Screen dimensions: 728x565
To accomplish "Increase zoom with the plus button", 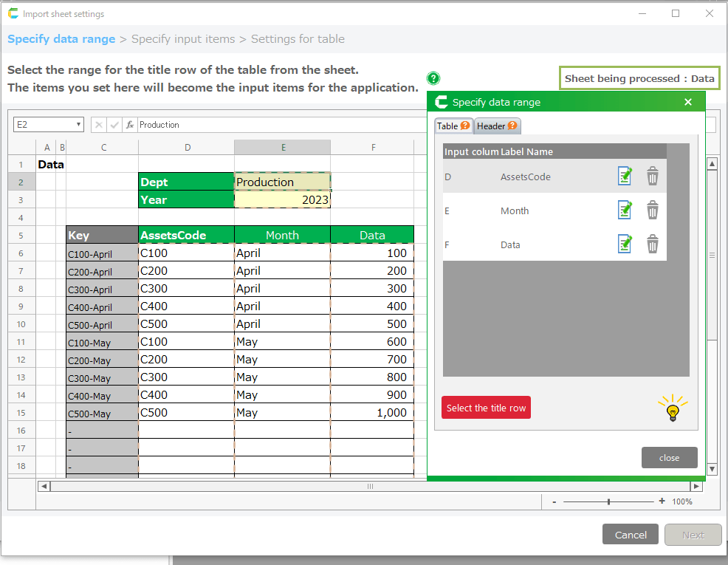I will [x=662, y=501].
